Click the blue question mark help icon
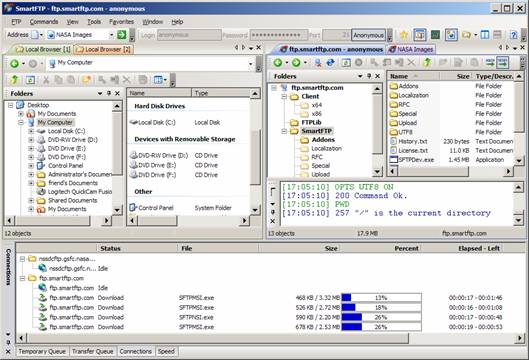The height and width of the screenshot is (360, 529). (513, 35)
